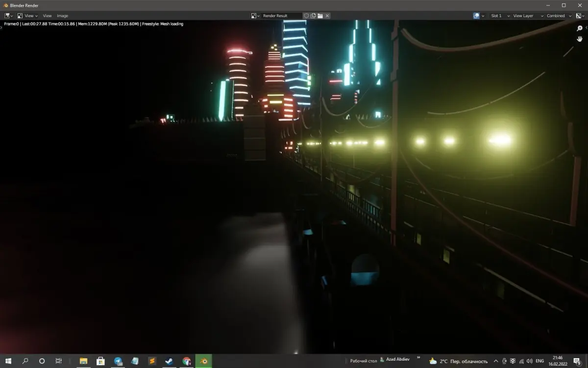The image size is (588, 368).
Task: Open the image editor mode dropdown
Action: [x=20, y=16]
